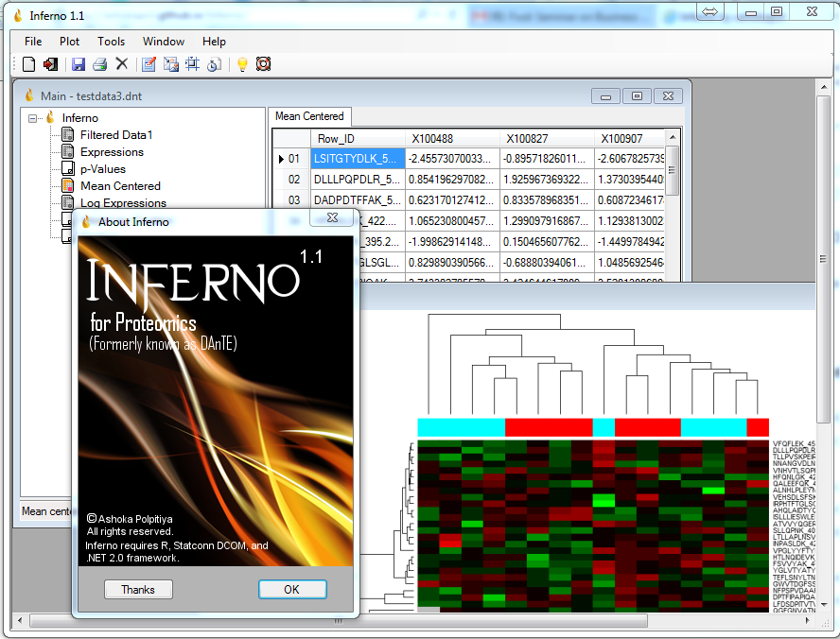This screenshot has height=639, width=840.
Task: Open the Tools menu
Action: tap(111, 42)
